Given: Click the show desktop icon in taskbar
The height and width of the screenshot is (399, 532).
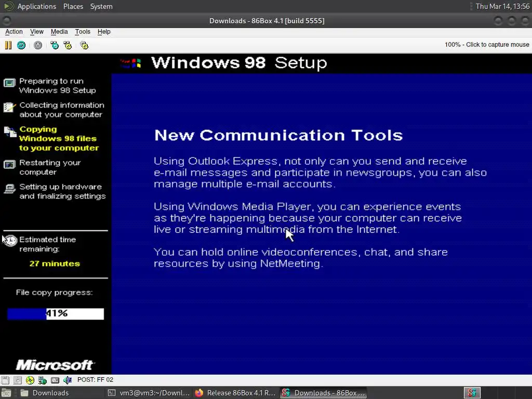Looking at the screenshot, I should [6, 393].
